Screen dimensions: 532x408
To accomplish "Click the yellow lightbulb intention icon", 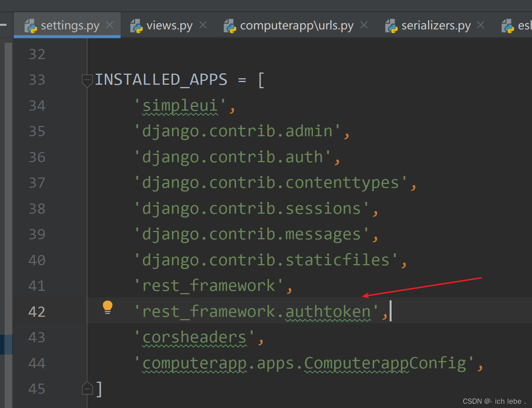I will point(108,307).
